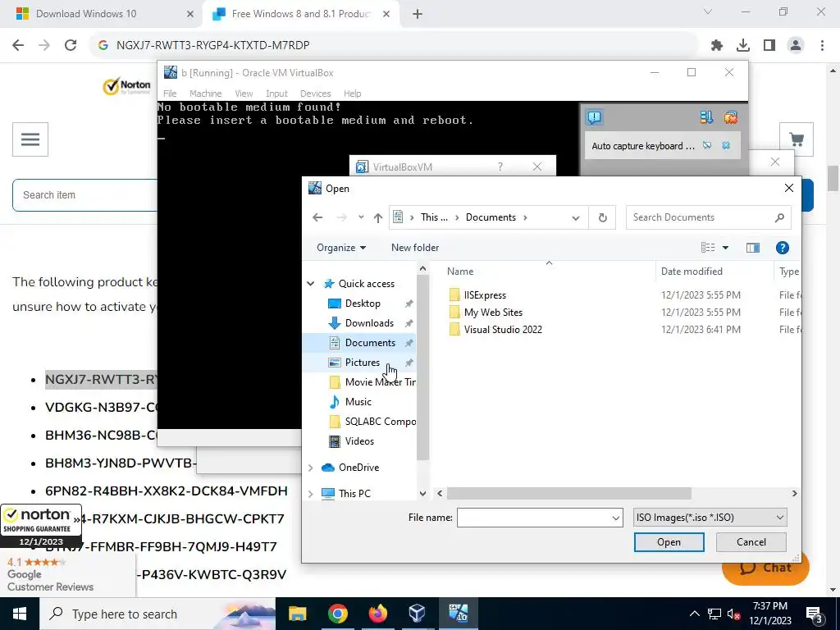
Task: Open Windows Start menu
Action: coord(20,614)
